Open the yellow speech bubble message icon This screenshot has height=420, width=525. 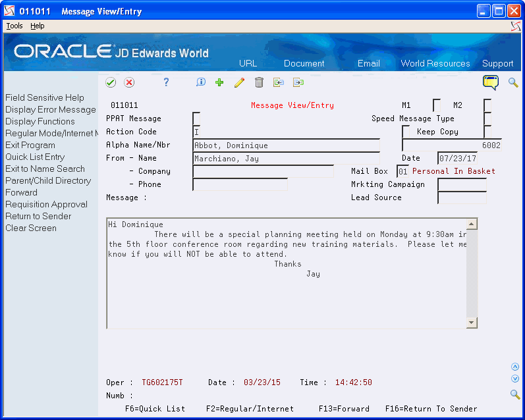pyautogui.click(x=491, y=82)
